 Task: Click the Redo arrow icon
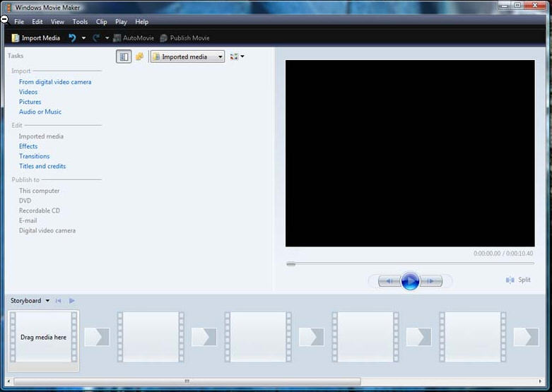pos(95,38)
